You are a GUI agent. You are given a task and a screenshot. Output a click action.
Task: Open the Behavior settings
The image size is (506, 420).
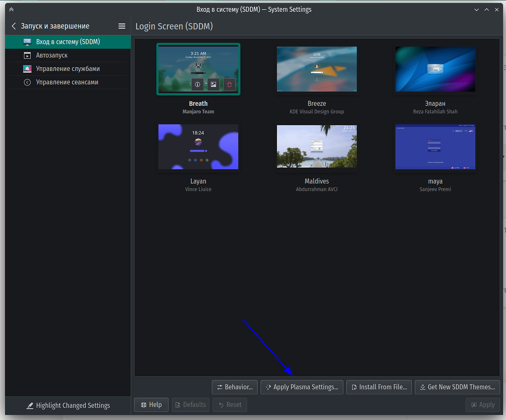point(234,387)
